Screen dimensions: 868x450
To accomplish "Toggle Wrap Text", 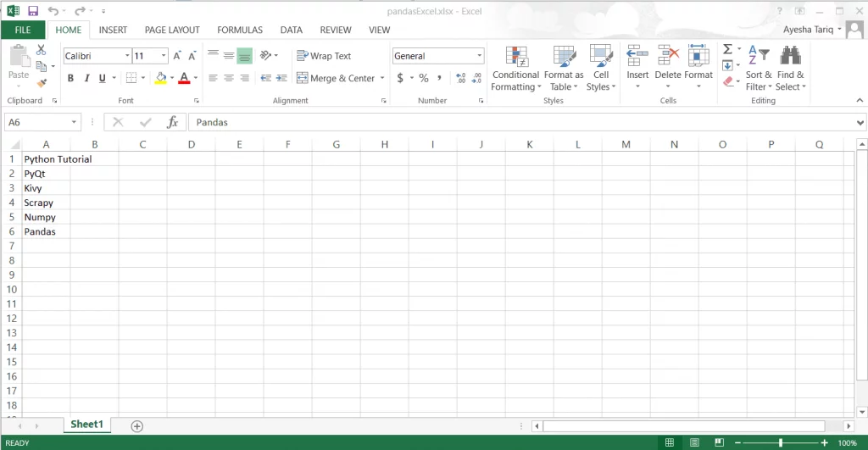I will (x=324, y=56).
